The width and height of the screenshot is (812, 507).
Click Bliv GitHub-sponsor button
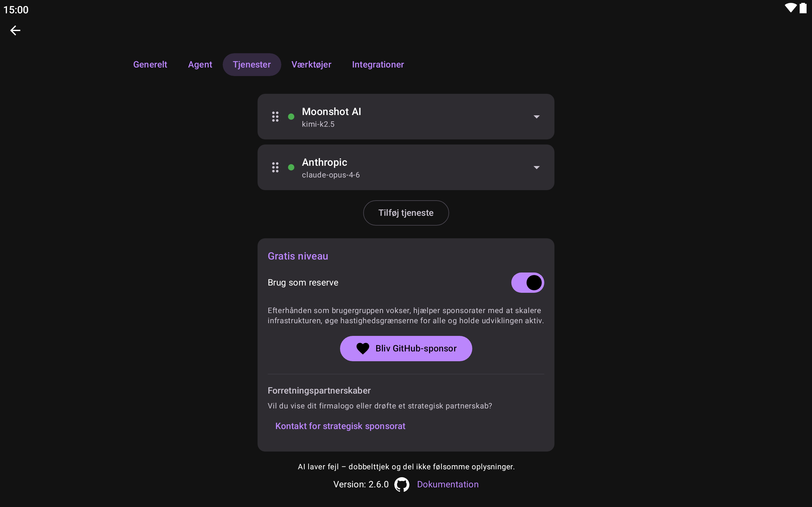point(406,349)
